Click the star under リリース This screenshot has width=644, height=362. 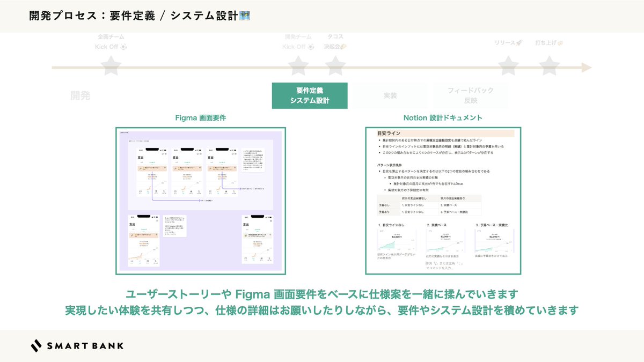click(508, 66)
